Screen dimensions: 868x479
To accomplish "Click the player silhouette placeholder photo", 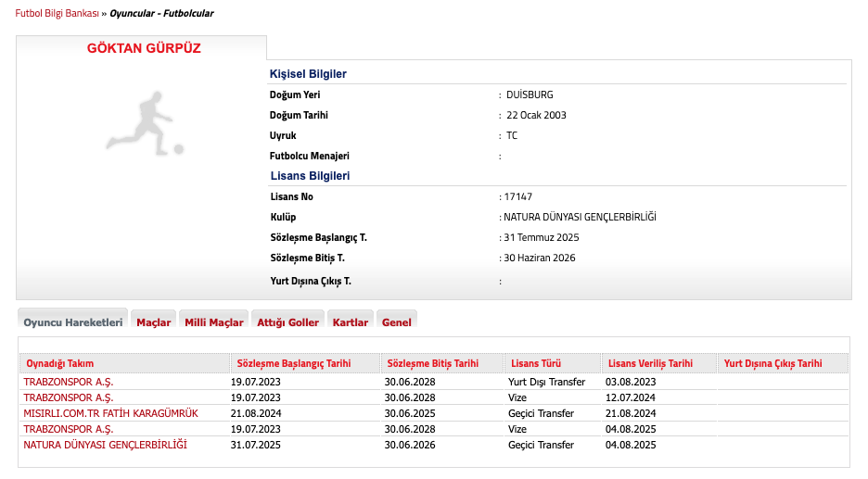I will tap(145, 124).
